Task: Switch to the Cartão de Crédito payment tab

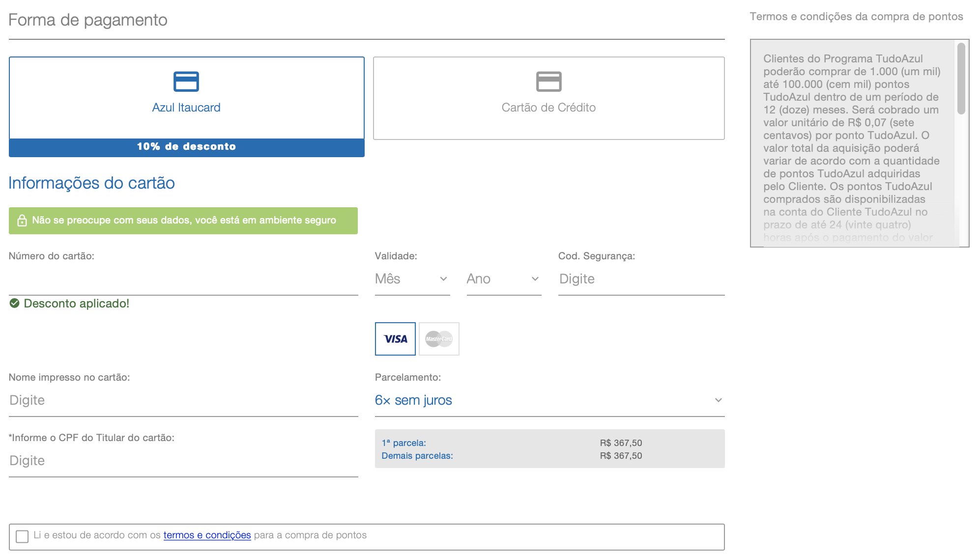Action: click(x=548, y=98)
